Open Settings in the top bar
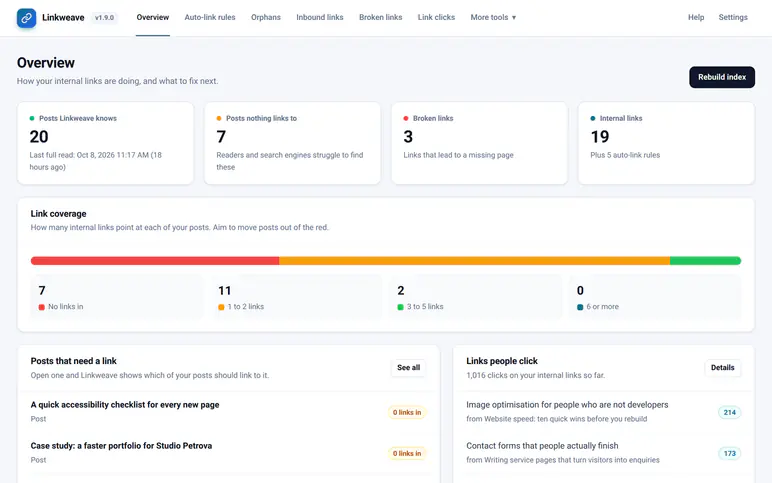The height and width of the screenshot is (483, 772). [x=733, y=17]
